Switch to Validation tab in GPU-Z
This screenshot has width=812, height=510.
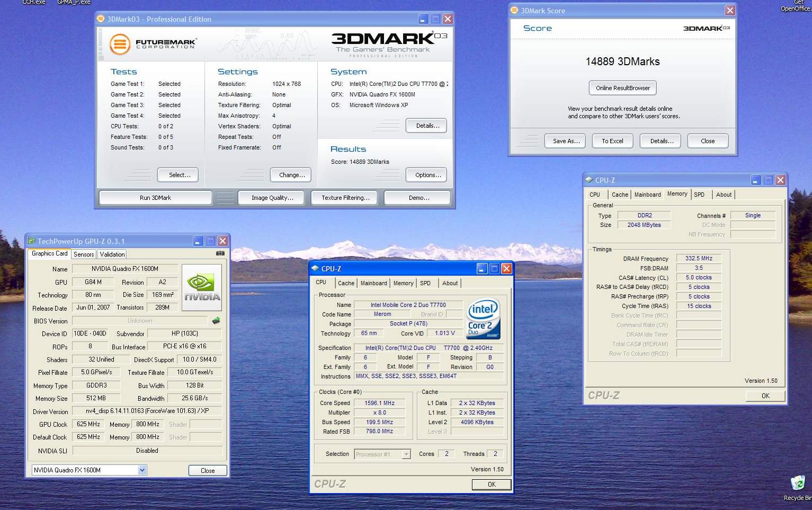pyautogui.click(x=112, y=254)
